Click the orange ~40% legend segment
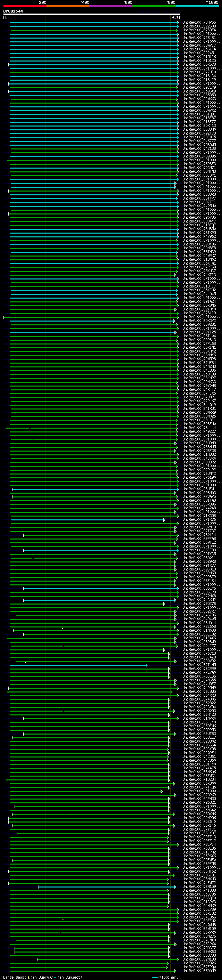222x980 pixels. (68, 6)
